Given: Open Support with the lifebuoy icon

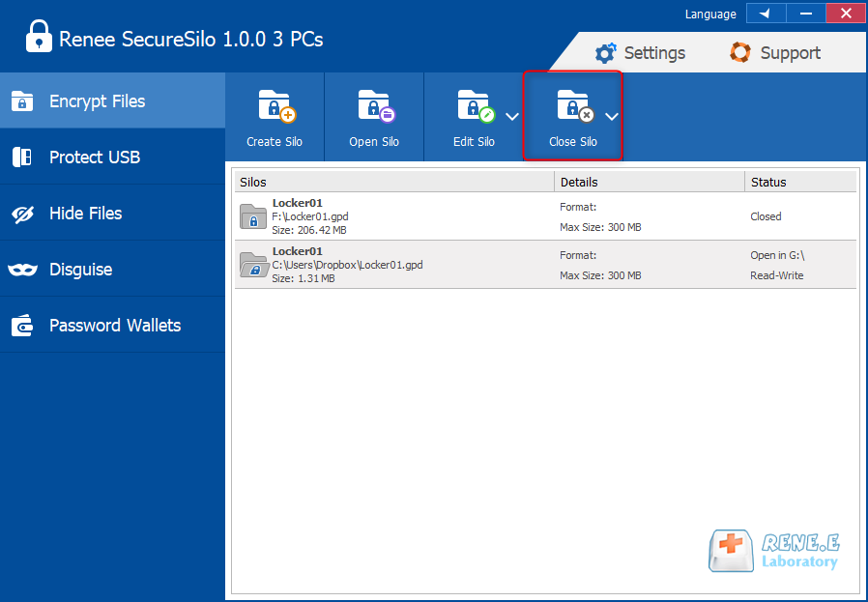Looking at the screenshot, I should click(x=740, y=53).
